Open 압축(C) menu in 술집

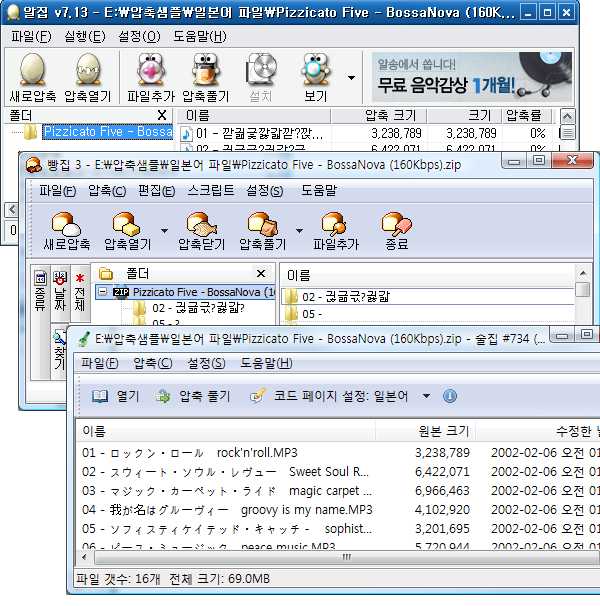click(153, 363)
